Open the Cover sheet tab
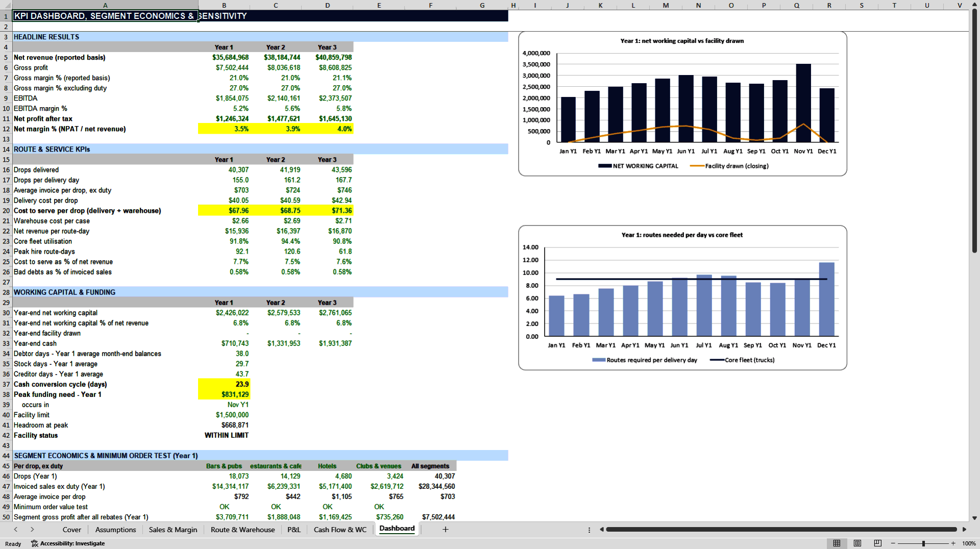The width and height of the screenshot is (980, 549). [x=72, y=530]
